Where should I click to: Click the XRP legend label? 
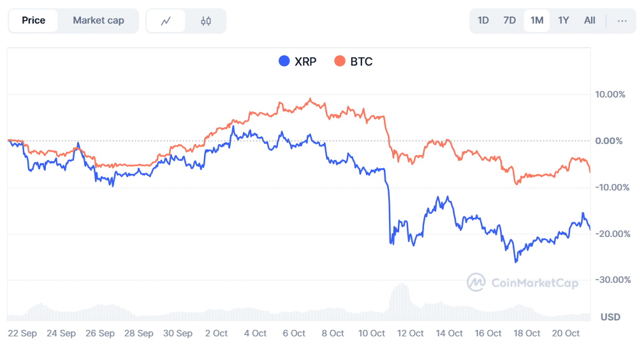pos(305,62)
